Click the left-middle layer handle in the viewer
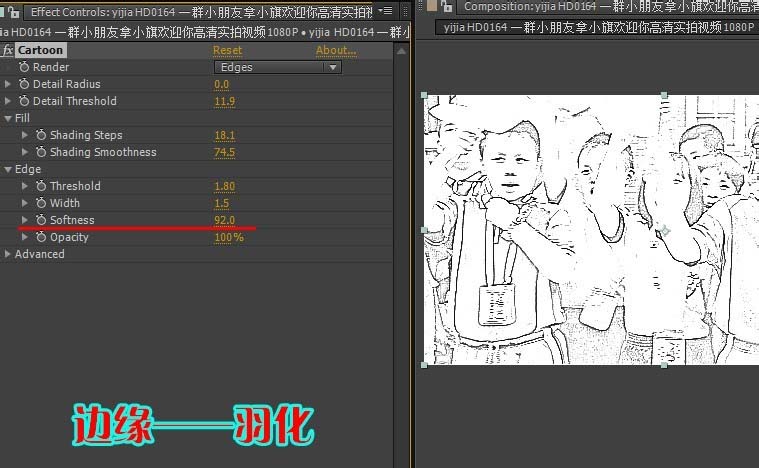The width and height of the screenshot is (759, 468). (424, 230)
